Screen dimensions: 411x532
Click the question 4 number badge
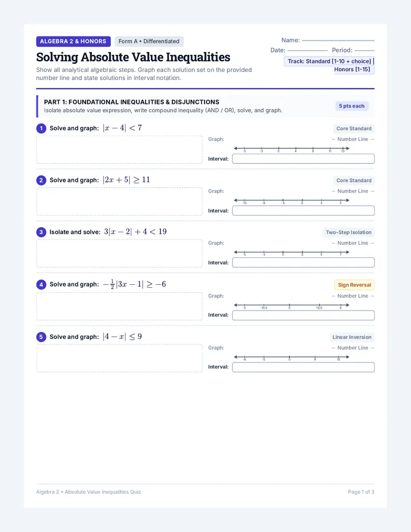(x=41, y=285)
